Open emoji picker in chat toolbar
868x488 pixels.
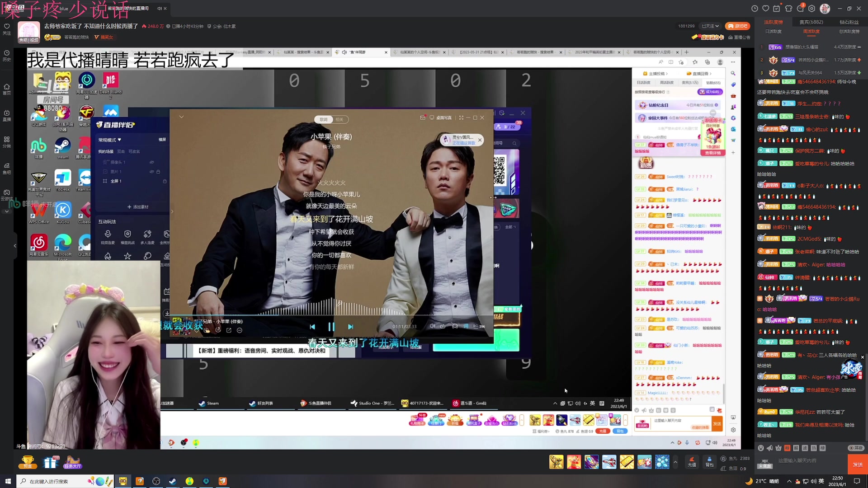point(761,448)
